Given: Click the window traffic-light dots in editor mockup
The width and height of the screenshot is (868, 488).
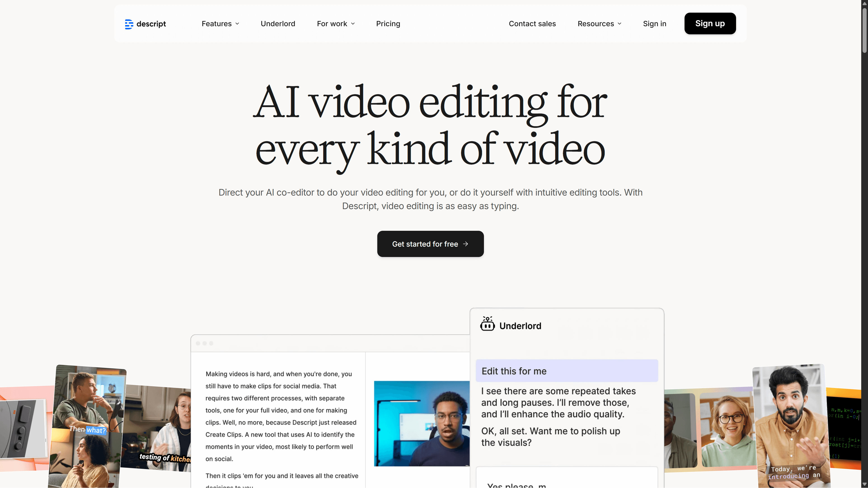Looking at the screenshot, I should (x=204, y=343).
